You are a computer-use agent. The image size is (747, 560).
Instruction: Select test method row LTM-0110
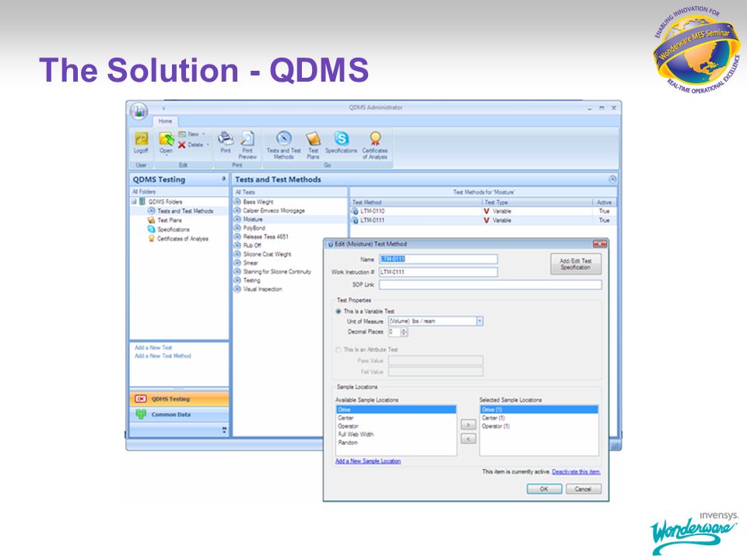(483, 211)
